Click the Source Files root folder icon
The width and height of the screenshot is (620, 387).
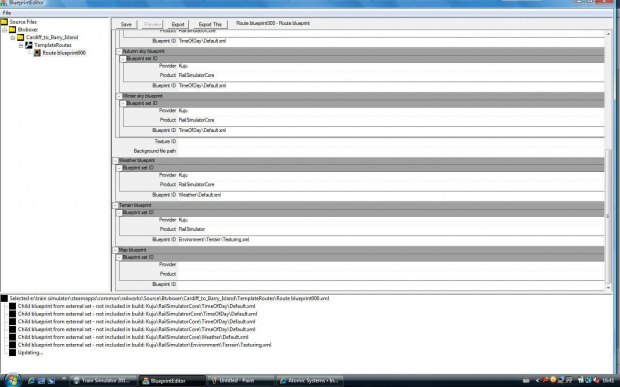click(x=4, y=22)
